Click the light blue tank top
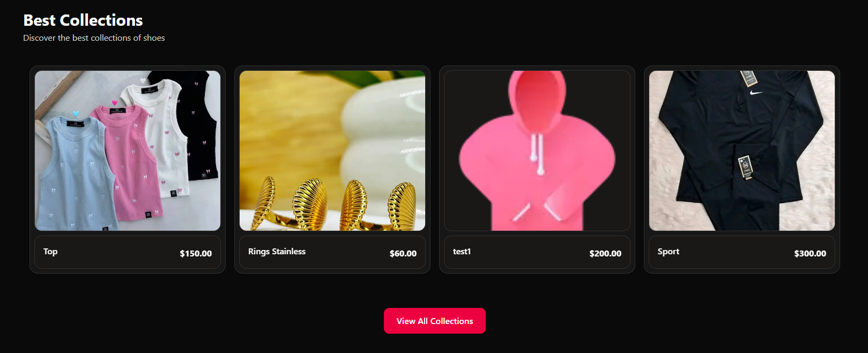The image size is (868, 353). [x=75, y=172]
